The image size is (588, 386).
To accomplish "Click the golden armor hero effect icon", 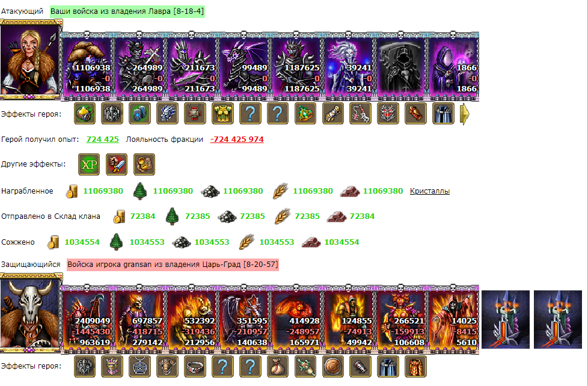I will (222, 114).
